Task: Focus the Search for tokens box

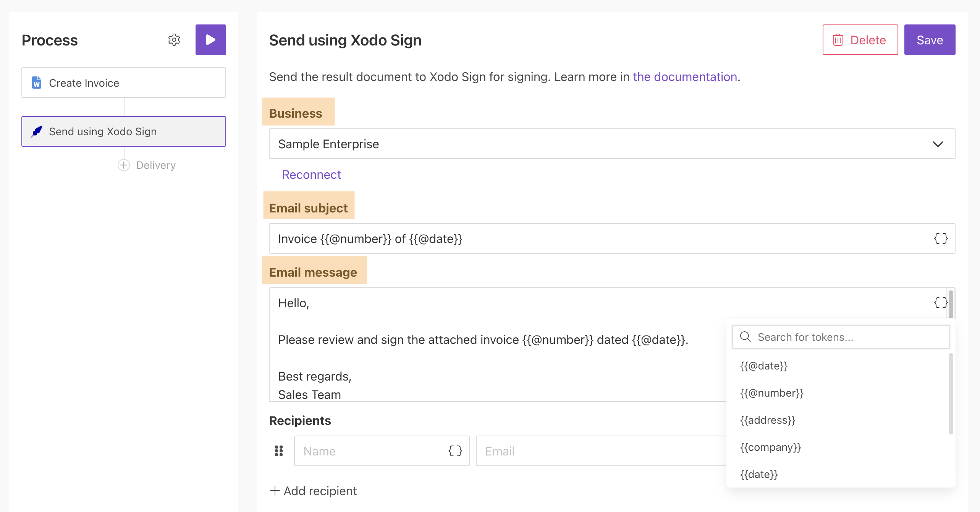Action: pos(841,337)
